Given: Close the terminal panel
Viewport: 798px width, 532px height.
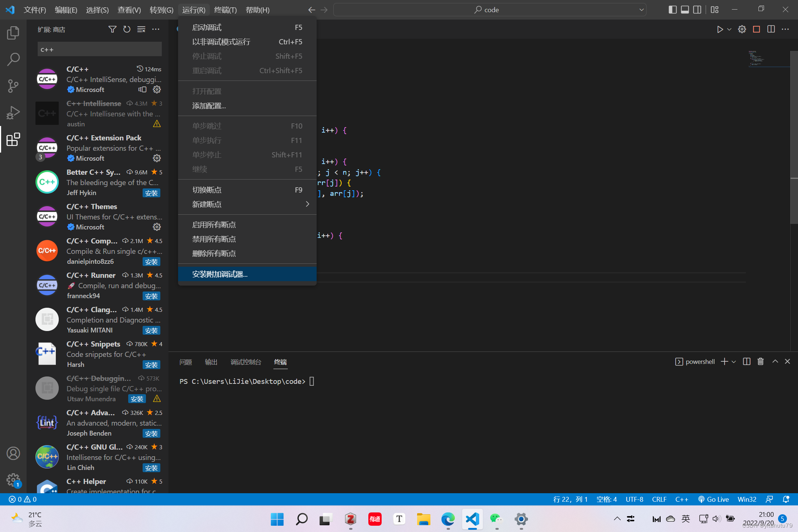Looking at the screenshot, I should (x=788, y=361).
